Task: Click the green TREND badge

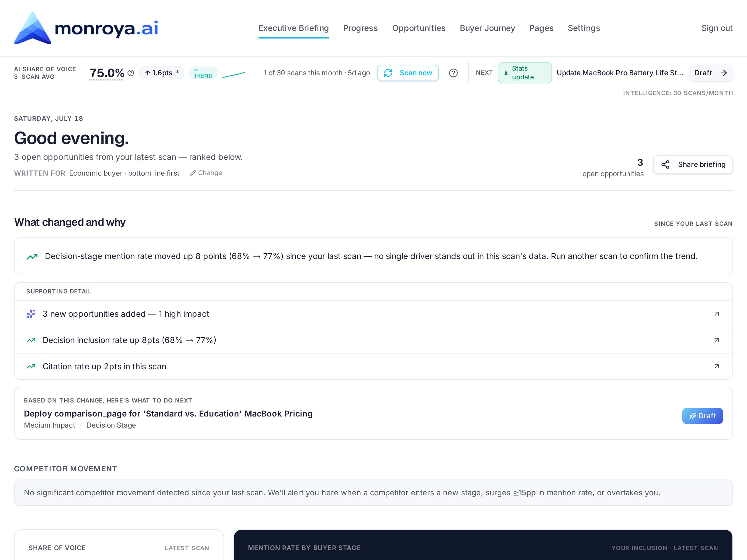Action: [203, 73]
